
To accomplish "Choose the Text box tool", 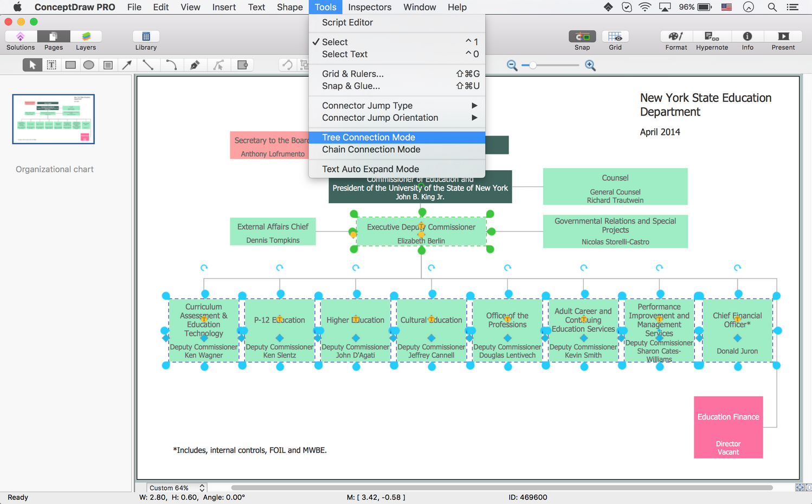I will pyautogui.click(x=51, y=65).
